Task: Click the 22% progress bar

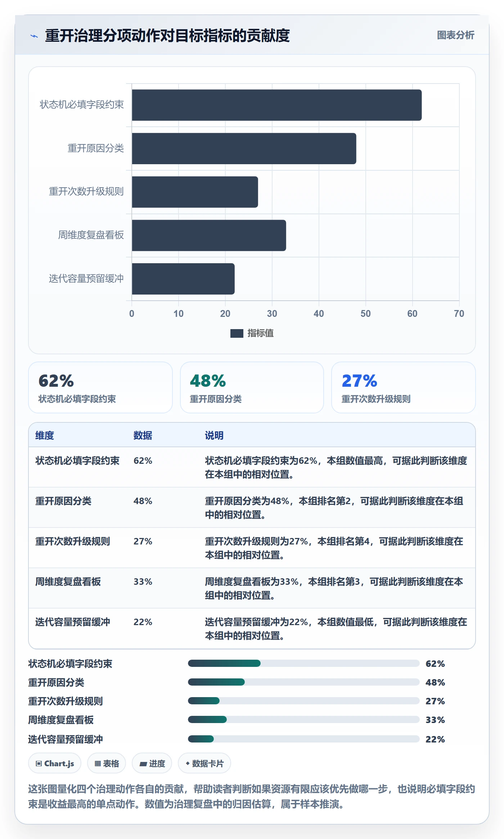Action: coord(303,739)
